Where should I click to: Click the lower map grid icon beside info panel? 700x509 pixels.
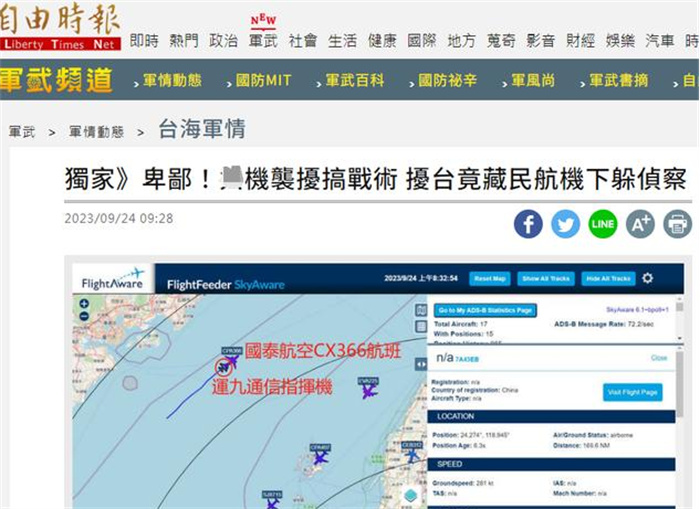click(421, 326)
